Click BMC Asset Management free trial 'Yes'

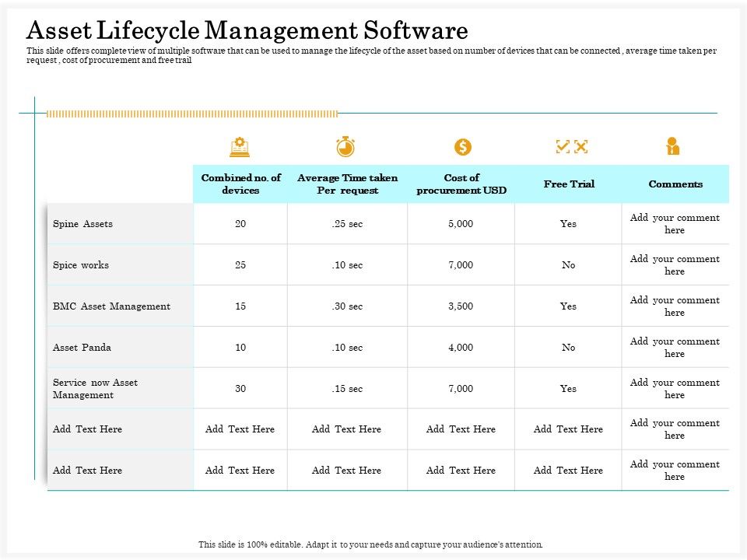coord(568,306)
